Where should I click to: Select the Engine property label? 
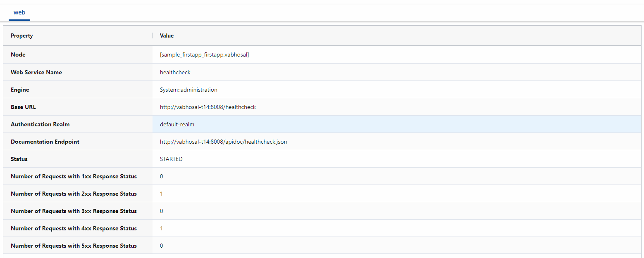pyautogui.click(x=20, y=90)
